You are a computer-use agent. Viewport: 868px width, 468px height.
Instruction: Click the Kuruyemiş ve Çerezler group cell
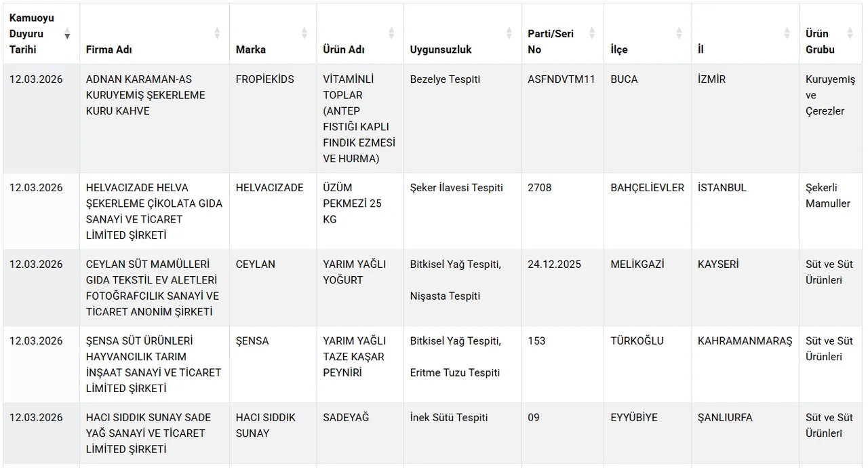click(830, 95)
